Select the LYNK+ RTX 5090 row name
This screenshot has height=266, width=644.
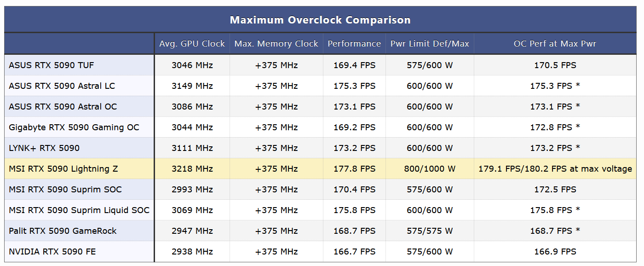44,148
